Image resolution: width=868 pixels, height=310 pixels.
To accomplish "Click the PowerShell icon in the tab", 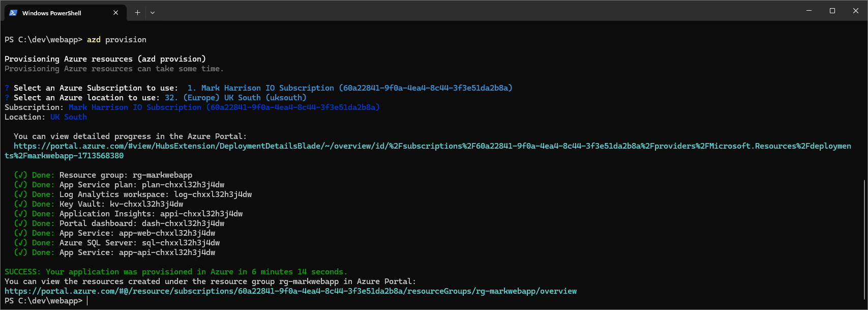I will pyautogui.click(x=13, y=13).
